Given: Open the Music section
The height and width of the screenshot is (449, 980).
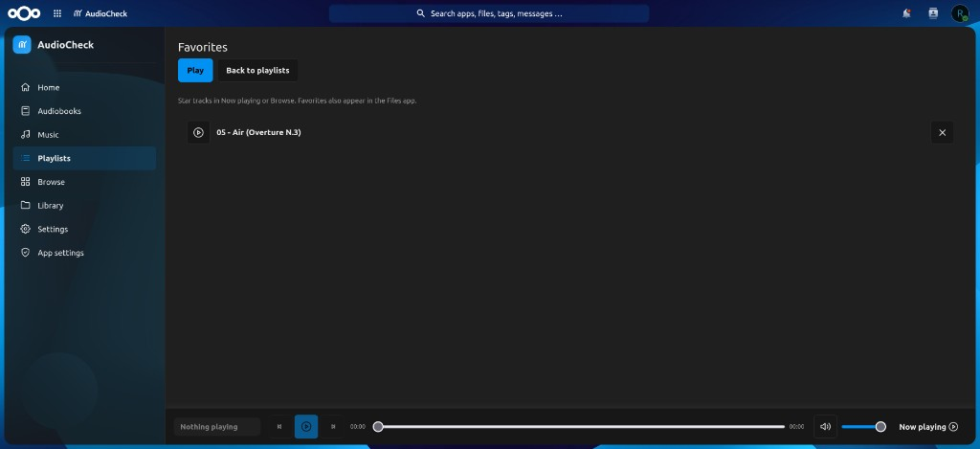Looking at the screenshot, I should (84, 134).
